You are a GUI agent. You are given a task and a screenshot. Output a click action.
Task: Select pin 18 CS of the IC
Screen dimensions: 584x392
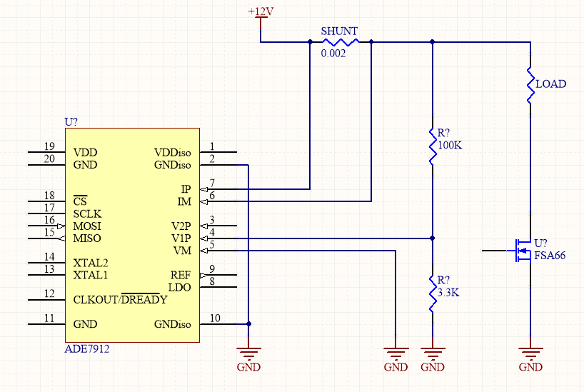pyautogui.click(x=46, y=201)
